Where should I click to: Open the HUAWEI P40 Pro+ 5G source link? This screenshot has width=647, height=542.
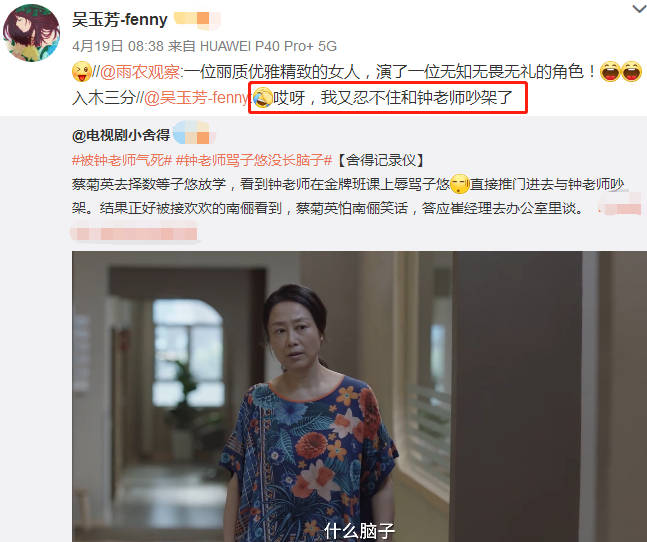click(268, 46)
